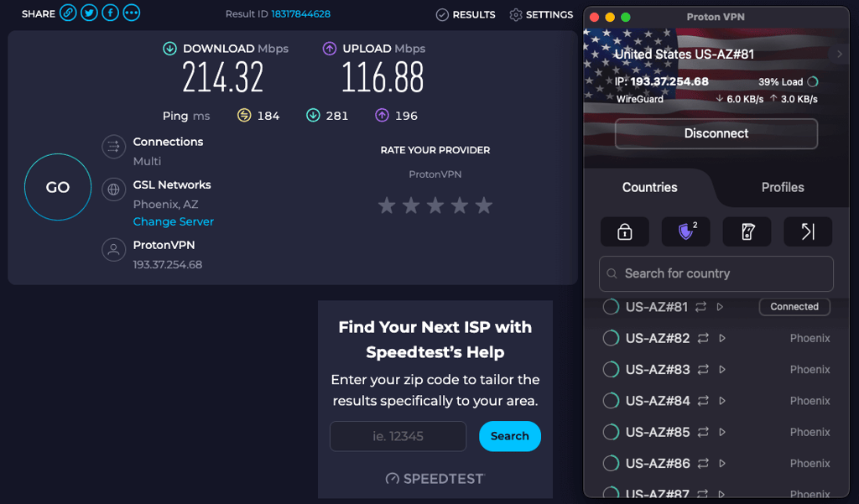This screenshot has height=504, width=859.
Task: Click the Connections multi icon
Action: point(113,147)
